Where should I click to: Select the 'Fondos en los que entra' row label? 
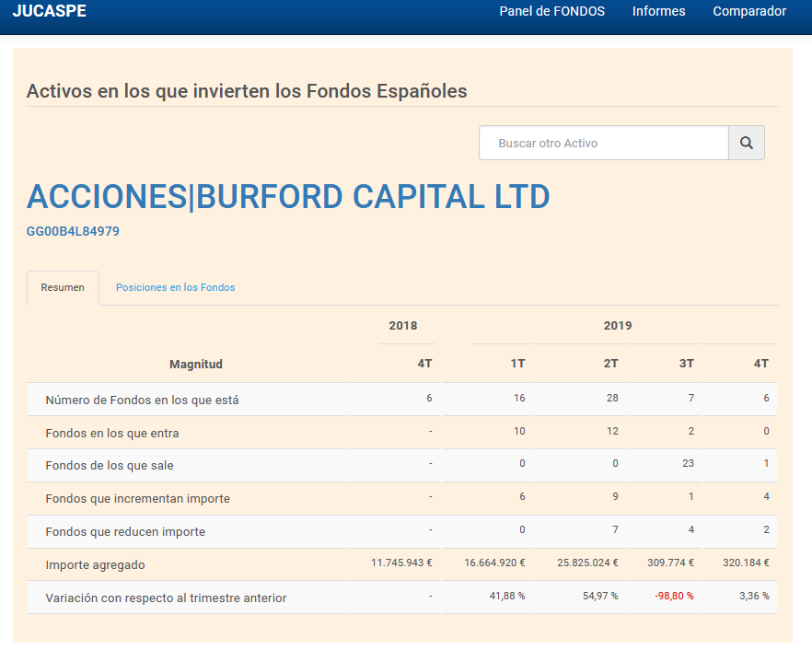coord(112,433)
